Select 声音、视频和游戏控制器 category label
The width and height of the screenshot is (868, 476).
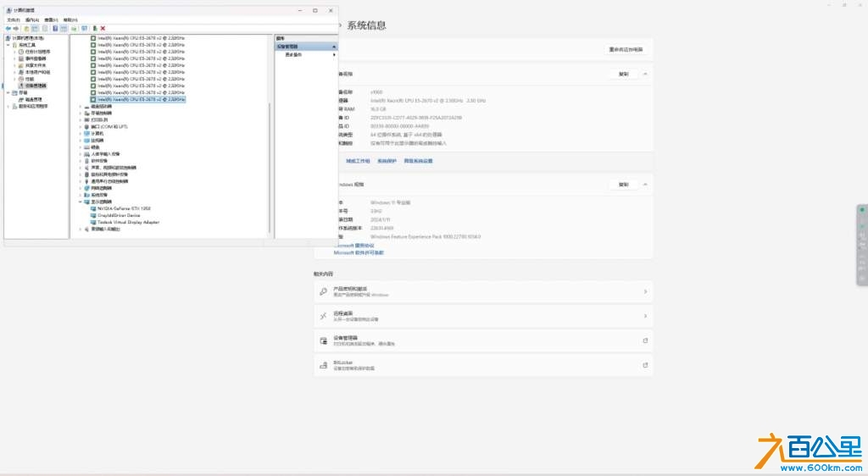tap(114, 168)
